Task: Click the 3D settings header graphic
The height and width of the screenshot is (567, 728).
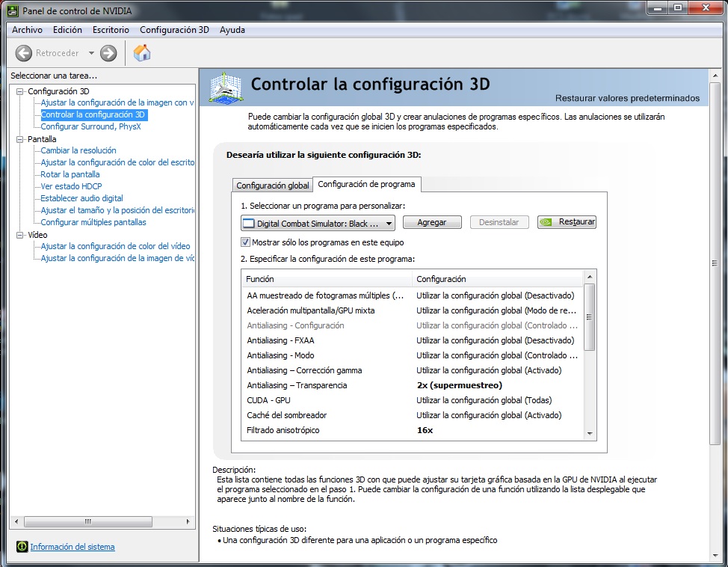Action: point(225,87)
